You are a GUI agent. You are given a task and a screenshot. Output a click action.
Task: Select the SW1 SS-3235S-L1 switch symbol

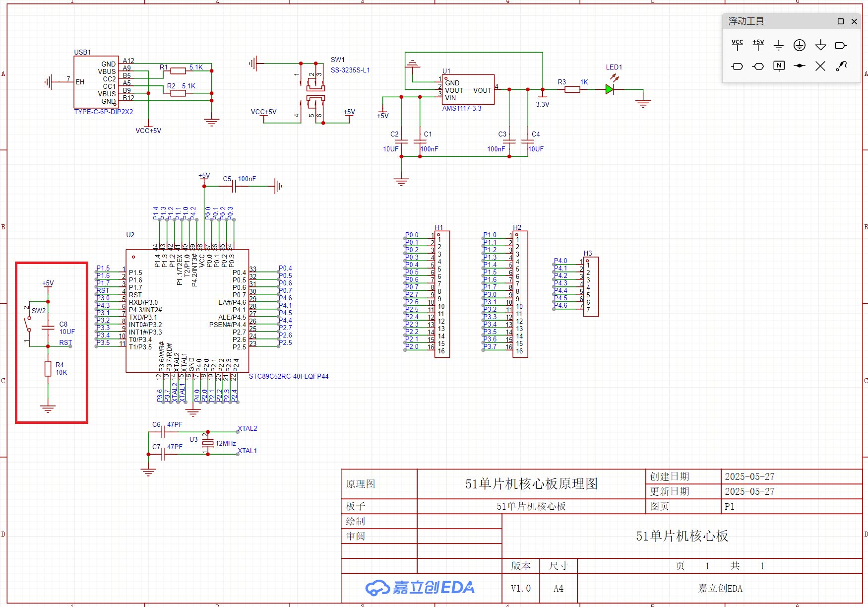tap(315, 94)
